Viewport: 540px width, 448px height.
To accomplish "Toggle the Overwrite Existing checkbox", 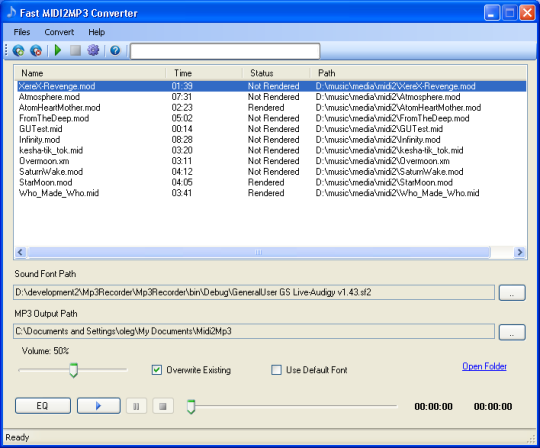I will pos(157,370).
